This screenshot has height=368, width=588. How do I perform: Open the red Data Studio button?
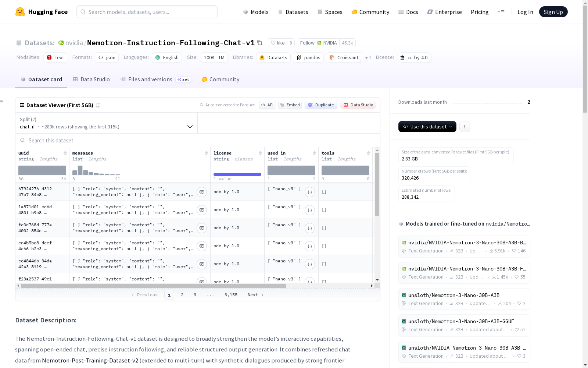358,105
